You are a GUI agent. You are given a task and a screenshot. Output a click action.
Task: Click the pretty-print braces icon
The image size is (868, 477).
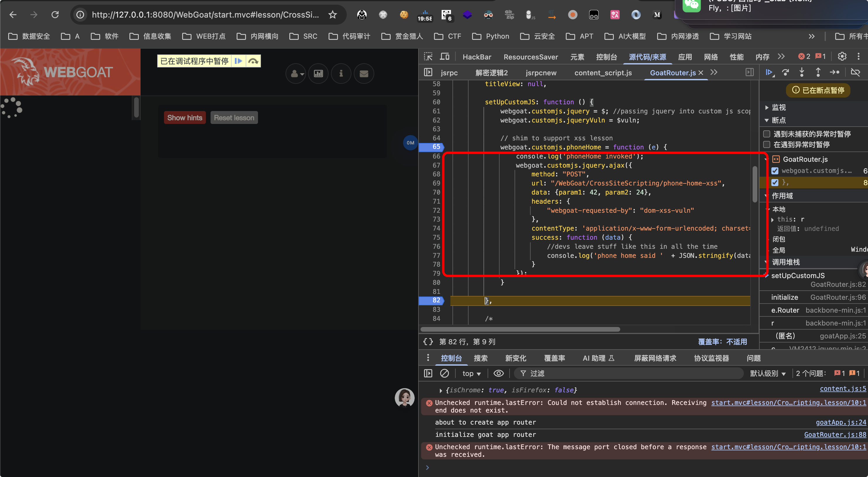coord(428,341)
